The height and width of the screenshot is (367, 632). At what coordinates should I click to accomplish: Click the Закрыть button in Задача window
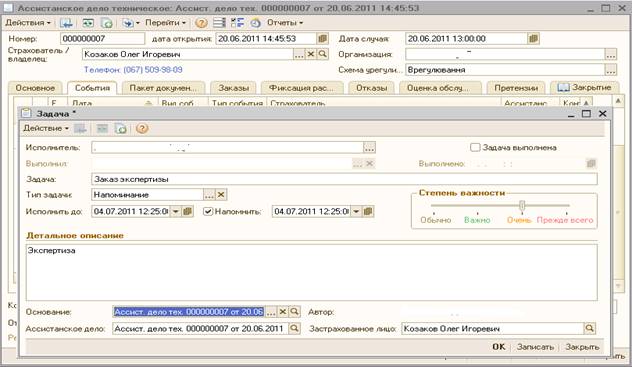coord(582,347)
